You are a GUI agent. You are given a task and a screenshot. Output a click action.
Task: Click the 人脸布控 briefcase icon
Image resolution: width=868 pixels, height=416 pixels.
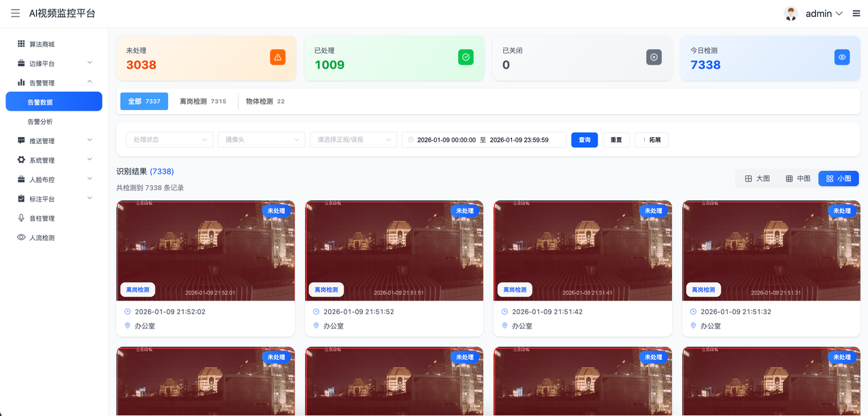21,179
